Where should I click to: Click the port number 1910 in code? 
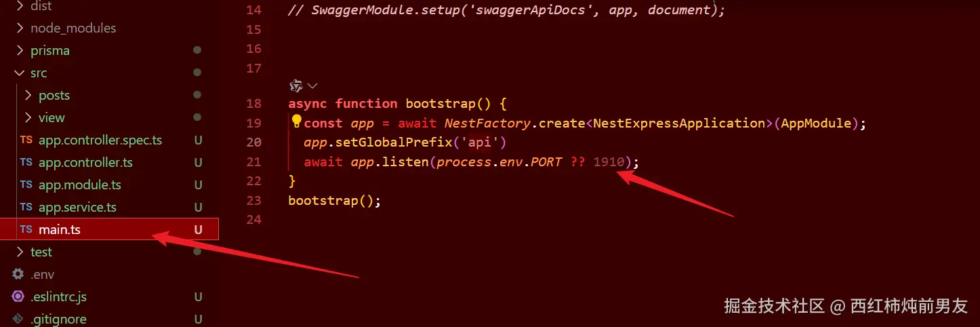click(x=609, y=162)
